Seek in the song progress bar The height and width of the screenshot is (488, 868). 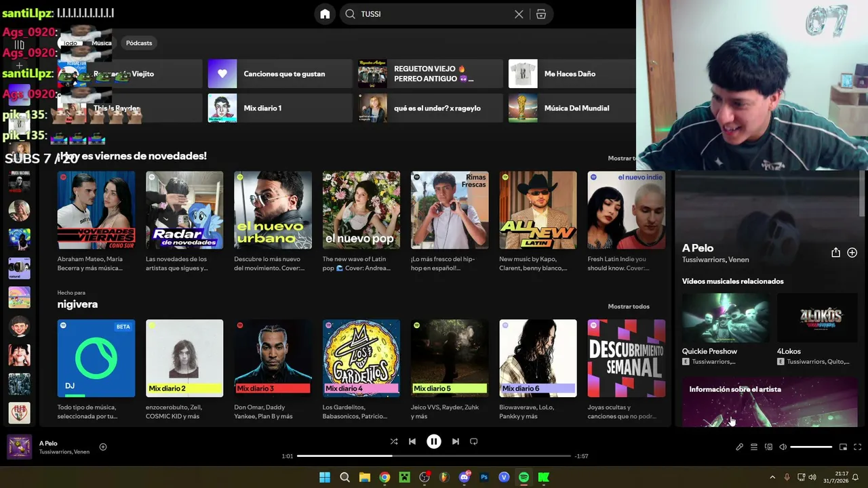pyautogui.click(x=433, y=456)
